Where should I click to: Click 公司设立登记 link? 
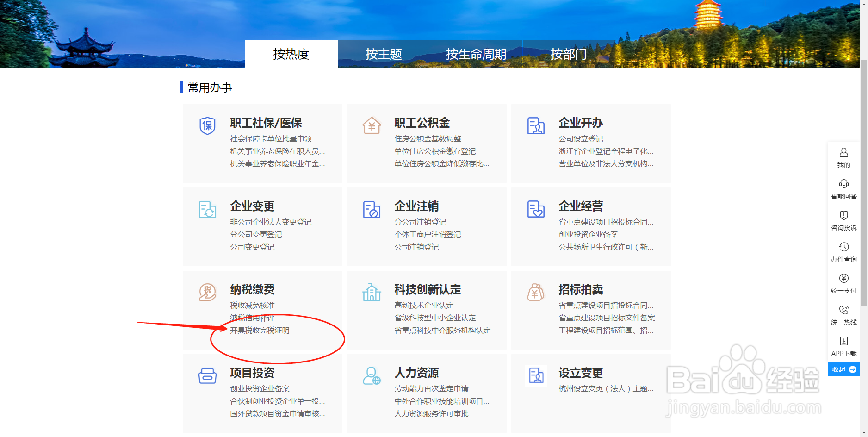click(581, 139)
